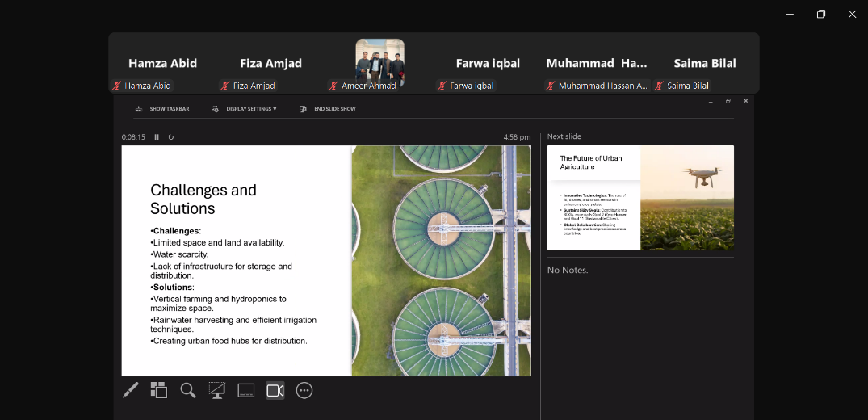Toggle the camera video icon
The image size is (868, 420).
point(275,391)
